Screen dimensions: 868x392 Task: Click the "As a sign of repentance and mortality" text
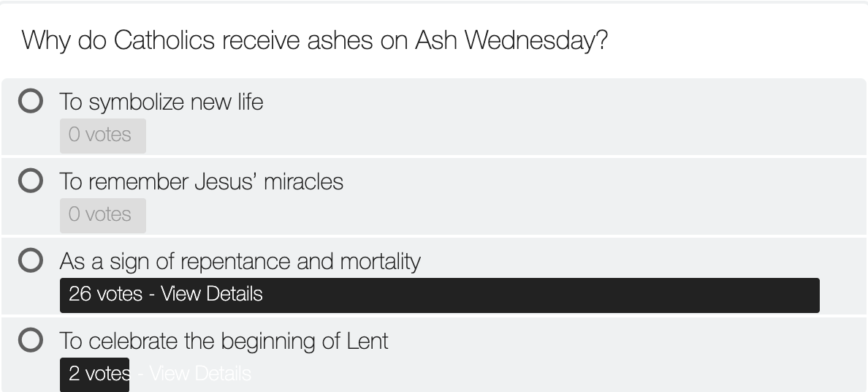click(240, 262)
